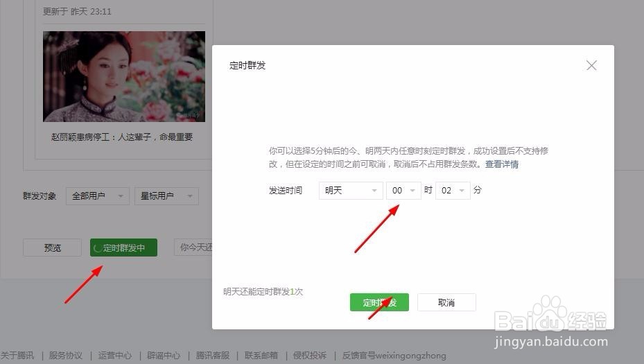Click the 定时群发中 green button
Viewport: 644px width, 364px height.
pos(123,248)
